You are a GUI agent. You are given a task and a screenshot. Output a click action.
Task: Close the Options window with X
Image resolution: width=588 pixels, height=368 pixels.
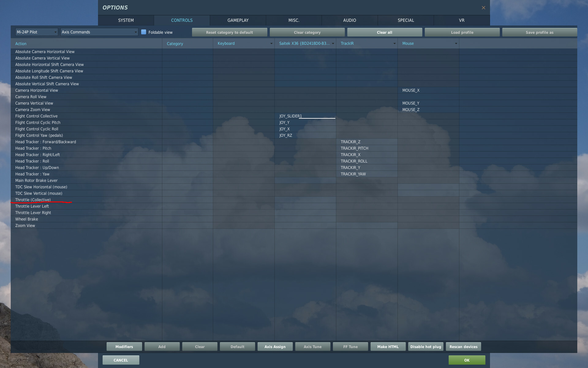[x=483, y=8]
